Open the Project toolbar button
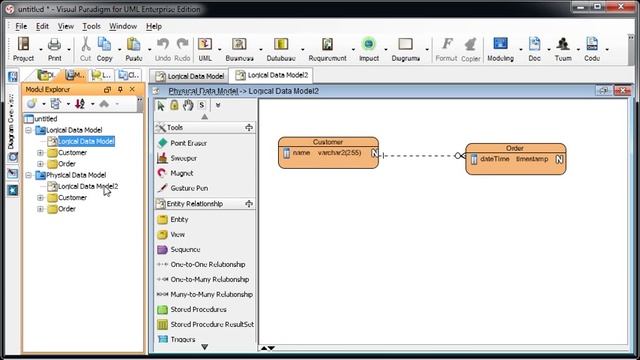Viewport: 640px width, 360px height. point(23,49)
